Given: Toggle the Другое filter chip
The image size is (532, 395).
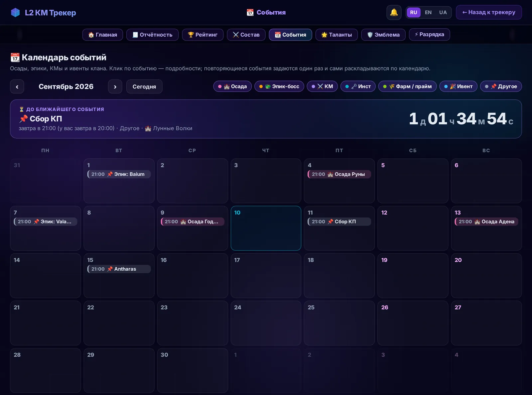Looking at the screenshot, I should pyautogui.click(x=501, y=86).
